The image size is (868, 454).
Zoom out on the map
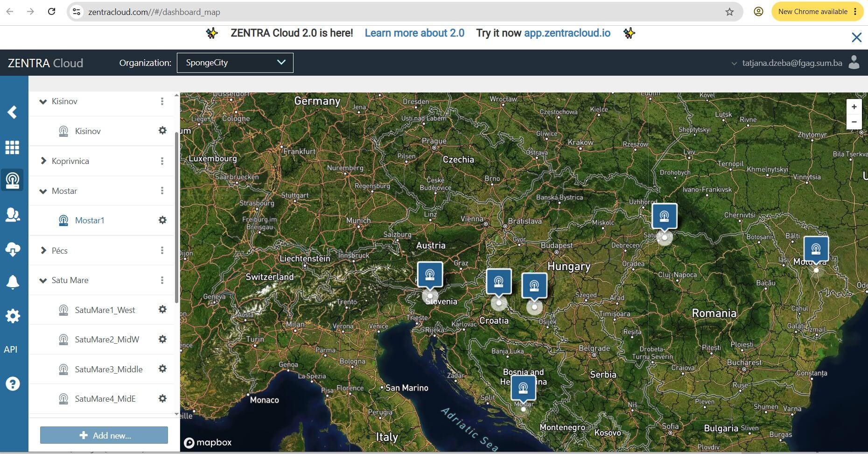click(x=854, y=122)
